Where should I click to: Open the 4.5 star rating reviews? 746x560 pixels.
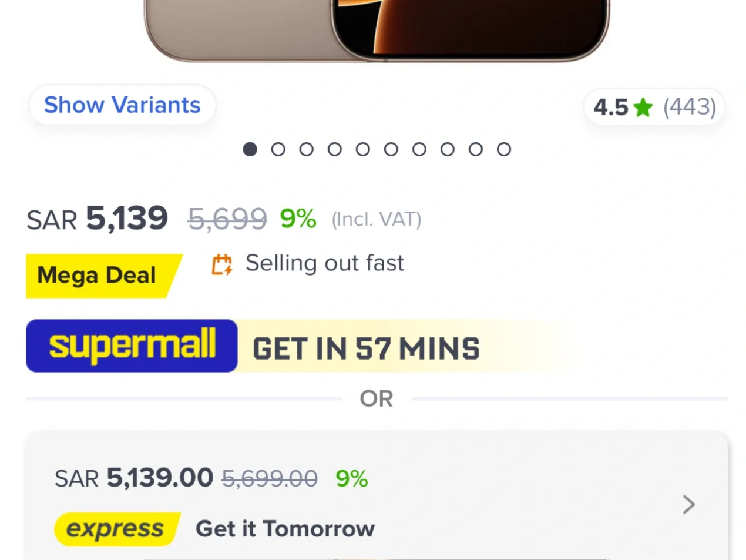tap(654, 108)
